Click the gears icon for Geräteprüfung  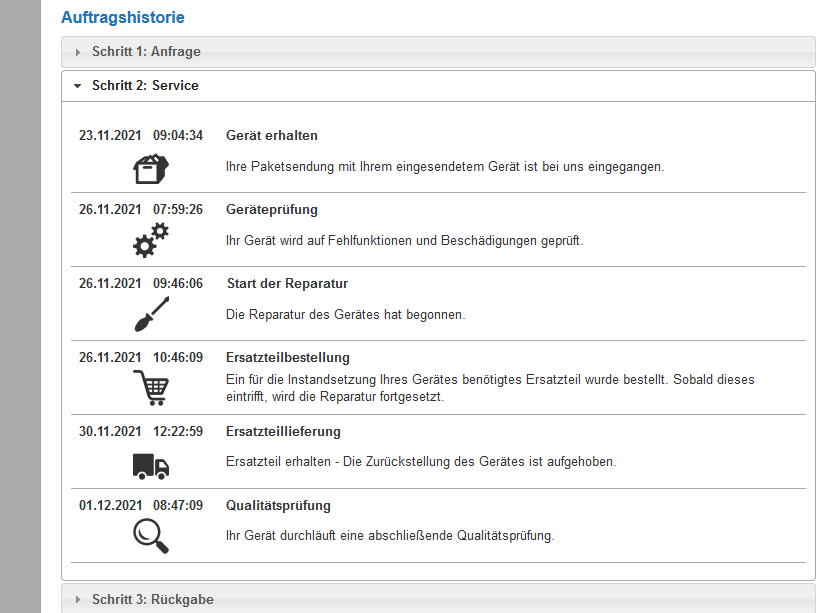[151, 240]
